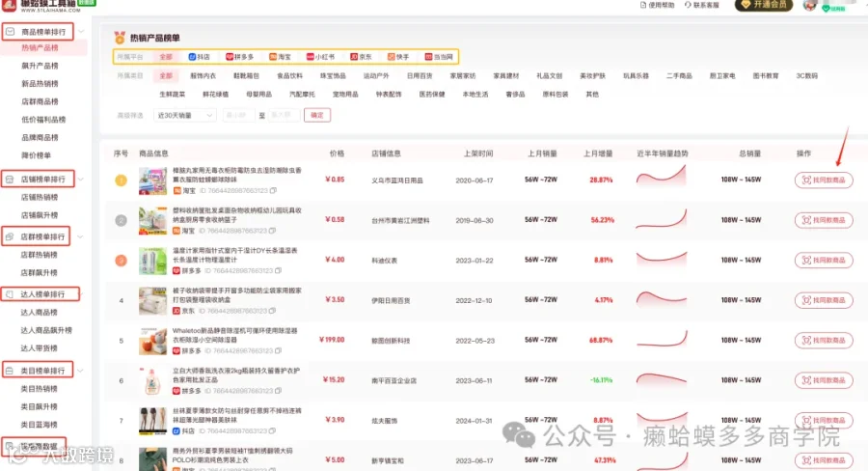868x471 pixels.
Task: Click 找同款商品 for the Whaletoo row
Action: tap(824, 341)
